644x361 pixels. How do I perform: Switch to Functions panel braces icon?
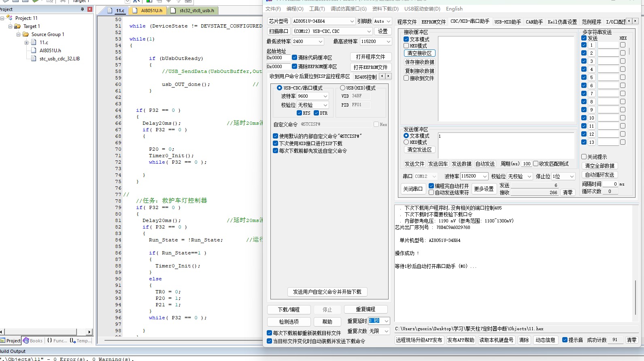[49, 341]
